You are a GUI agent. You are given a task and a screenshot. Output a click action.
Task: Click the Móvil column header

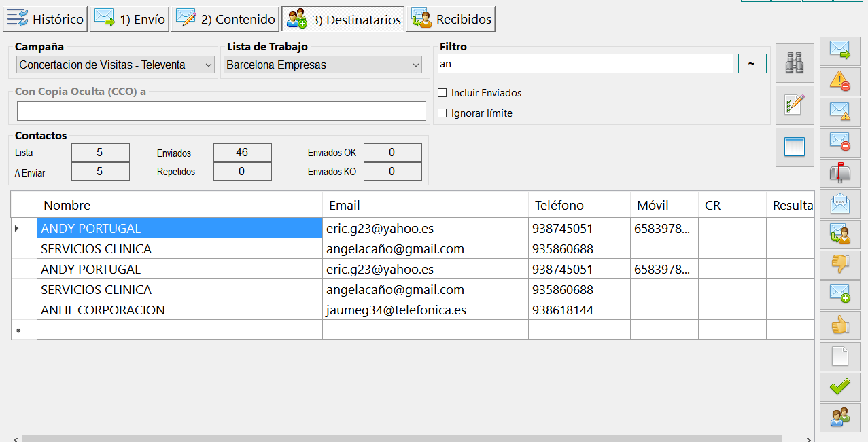665,205
